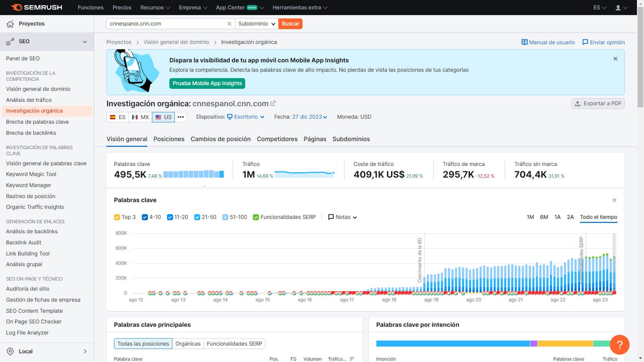Image resolution: width=644 pixels, height=362 pixels.
Task: Click the Tráfico sparkline trend chart
Action: tap(305, 174)
